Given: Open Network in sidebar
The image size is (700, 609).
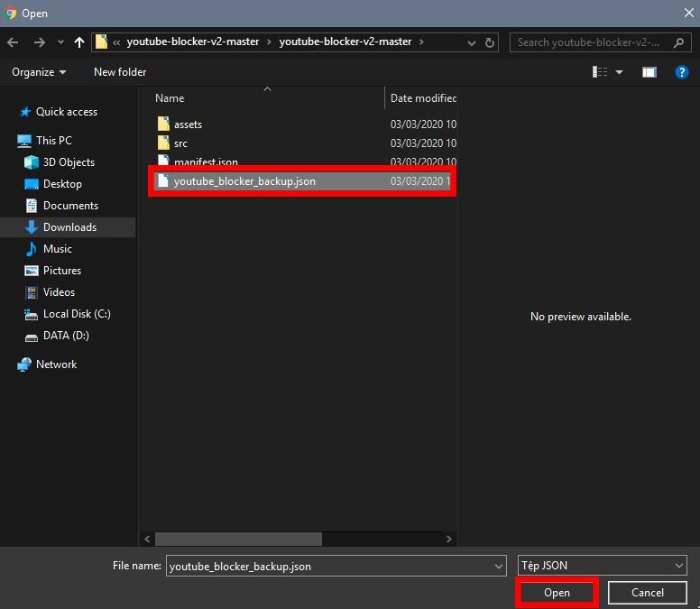Looking at the screenshot, I should [56, 364].
